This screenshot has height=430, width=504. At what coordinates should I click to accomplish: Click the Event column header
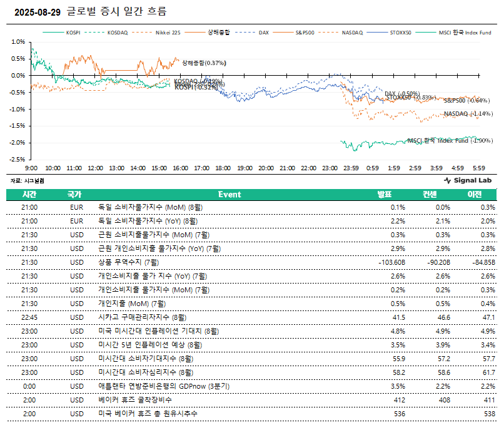tap(229, 195)
